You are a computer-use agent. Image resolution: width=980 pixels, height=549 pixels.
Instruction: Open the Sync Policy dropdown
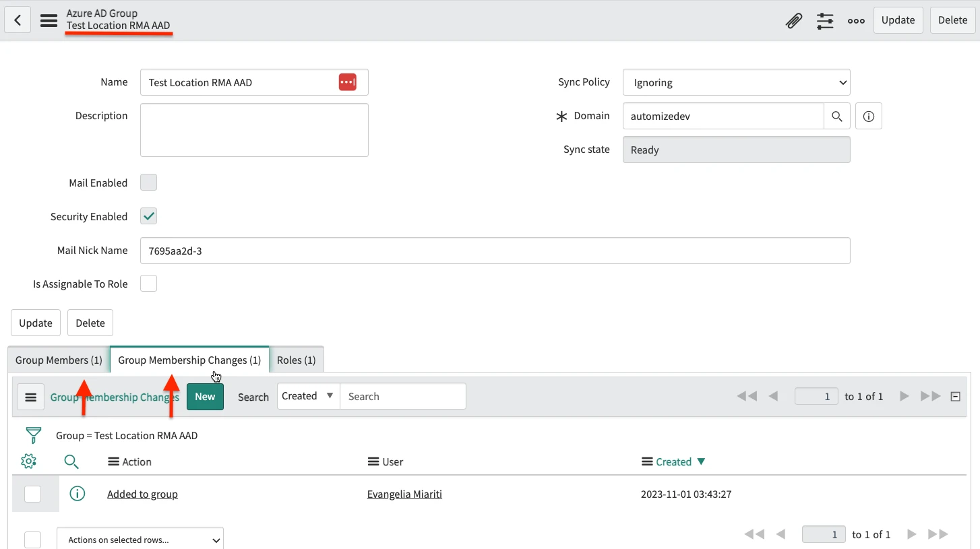736,82
